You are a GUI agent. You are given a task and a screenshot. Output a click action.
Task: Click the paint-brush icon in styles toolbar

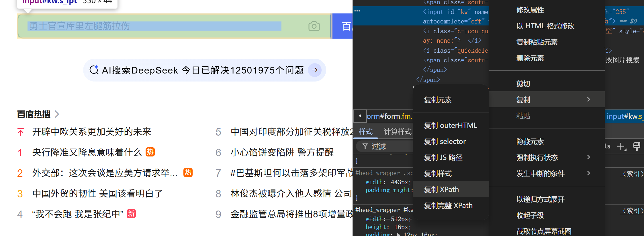pyautogui.click(x=637, y=146)
